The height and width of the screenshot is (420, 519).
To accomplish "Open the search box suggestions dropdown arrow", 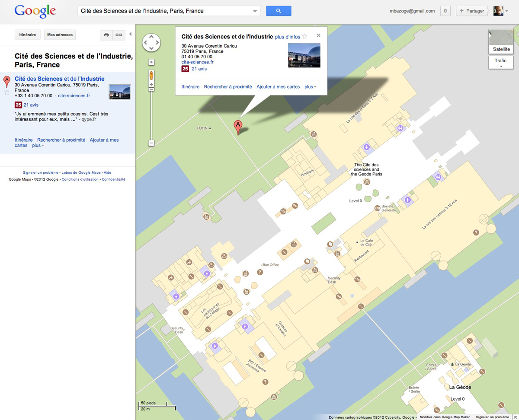I will coord(254,11).
